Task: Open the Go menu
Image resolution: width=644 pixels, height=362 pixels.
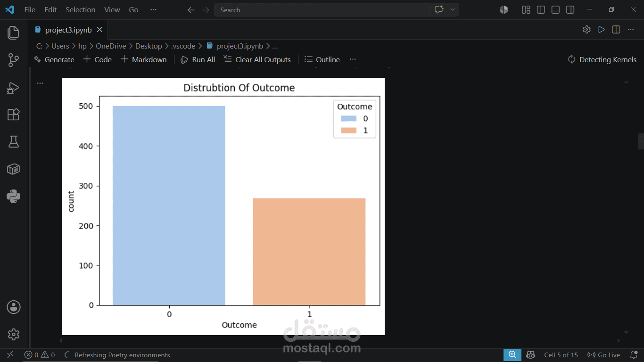Action: (134, 9)
